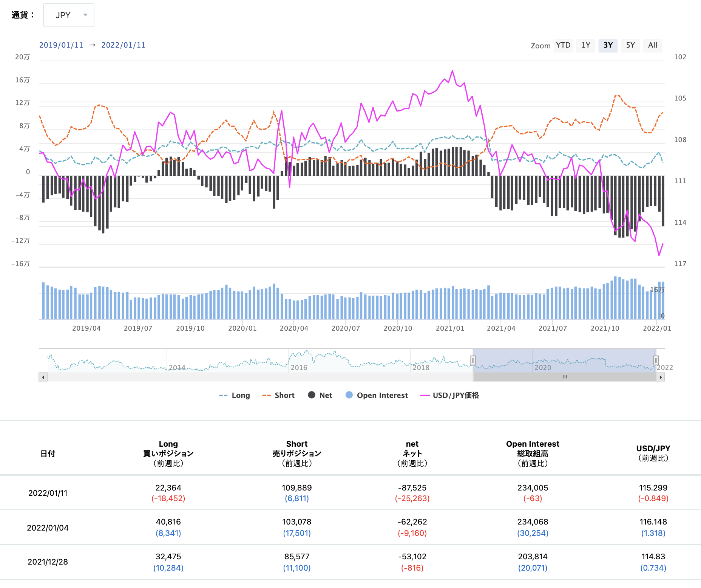This screenshot has width=701, height=588.
Task: Click the Open Interest value 234,068
Action: point(533,522)
